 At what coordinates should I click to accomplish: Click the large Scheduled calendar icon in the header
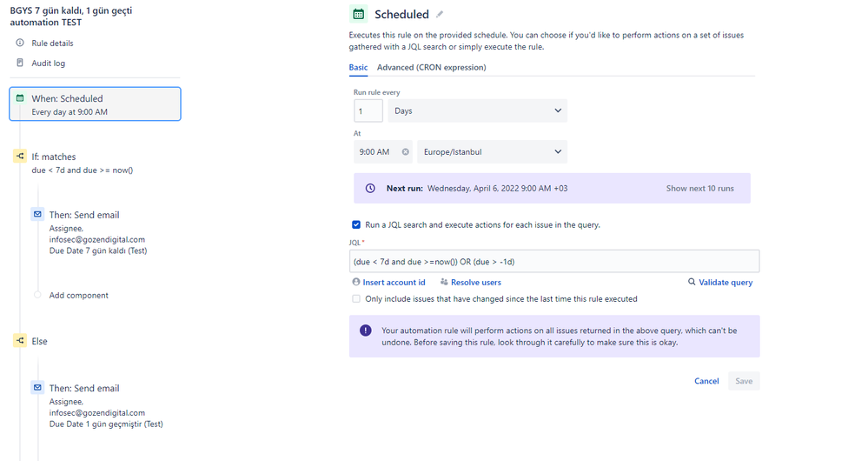click(358, 14)
